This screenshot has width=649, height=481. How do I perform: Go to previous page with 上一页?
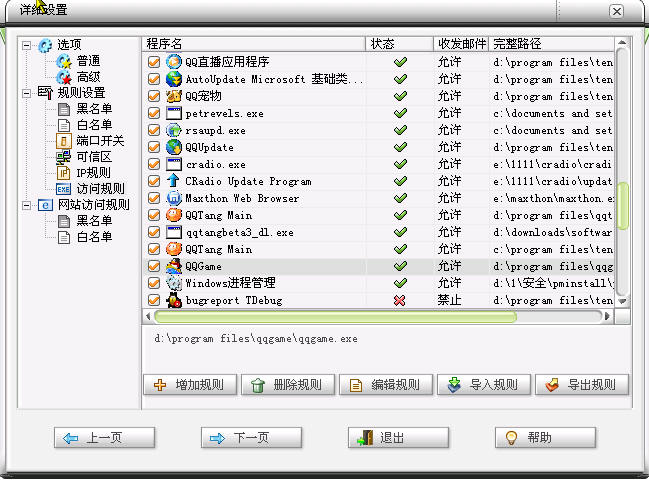coord(104,438)
